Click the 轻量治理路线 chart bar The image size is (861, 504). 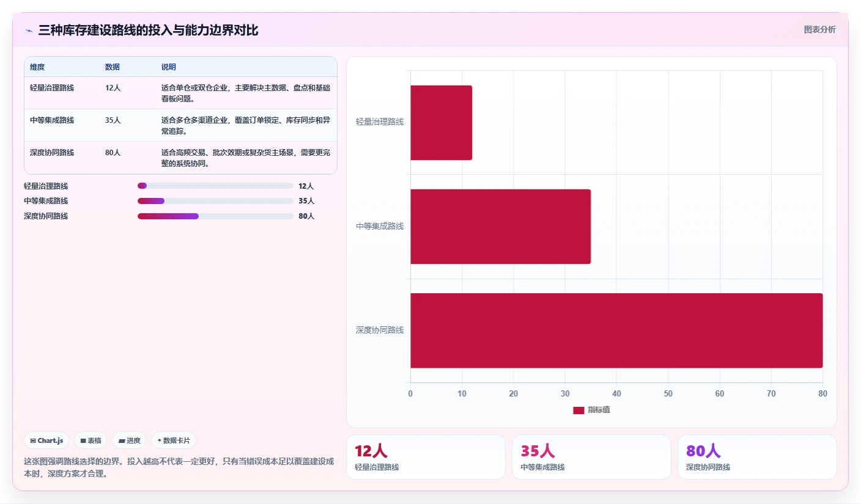441,123
